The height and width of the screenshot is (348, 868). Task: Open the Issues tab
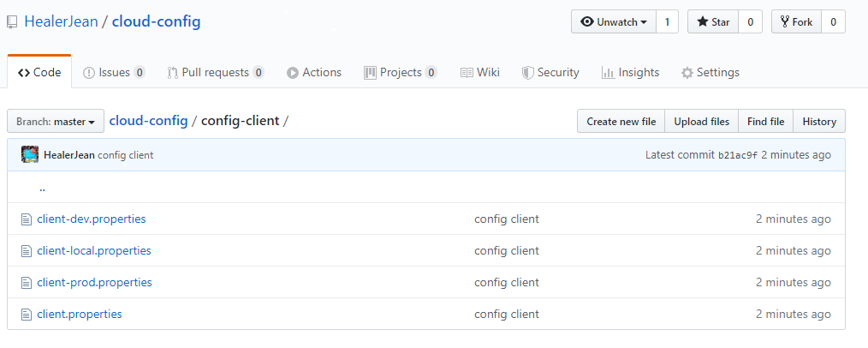[x=114, y=73]
